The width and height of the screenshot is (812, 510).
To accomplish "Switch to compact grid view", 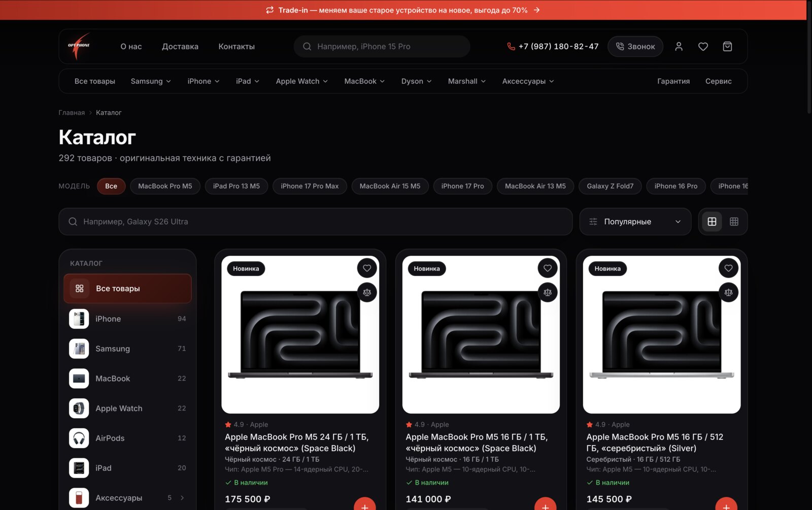I will coord(734,222).
